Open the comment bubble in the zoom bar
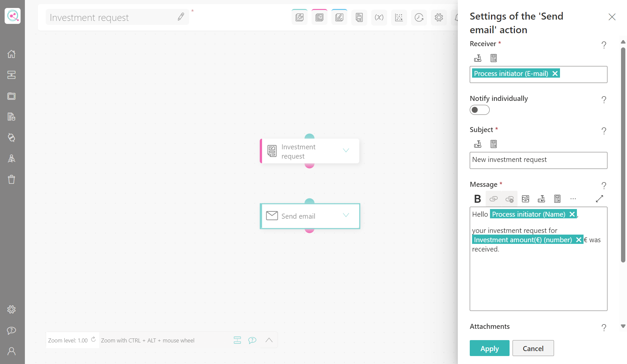The image size is (627, 364). click(x=252, y=340)
